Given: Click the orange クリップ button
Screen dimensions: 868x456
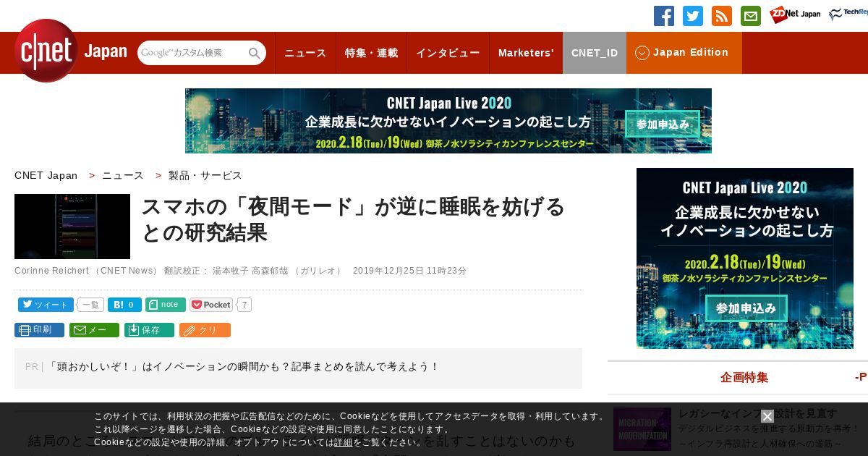Looking at the screenshot, I should click(205, 330).
